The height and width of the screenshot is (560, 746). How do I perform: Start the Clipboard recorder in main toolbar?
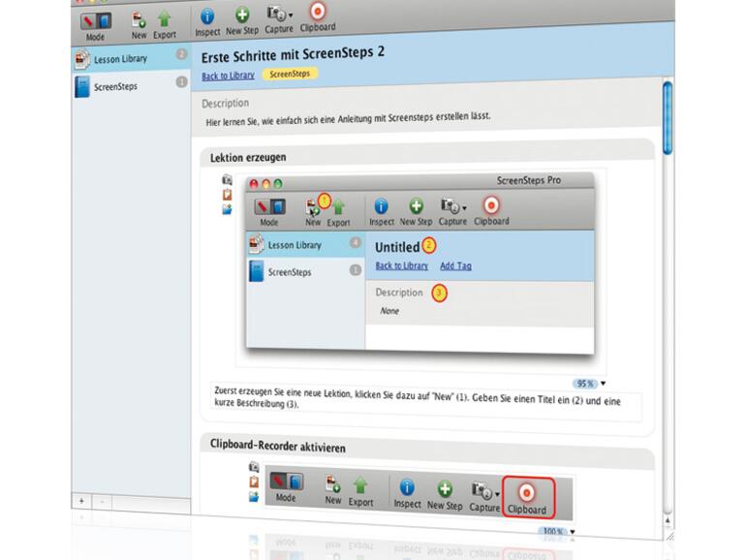(318, 11)
